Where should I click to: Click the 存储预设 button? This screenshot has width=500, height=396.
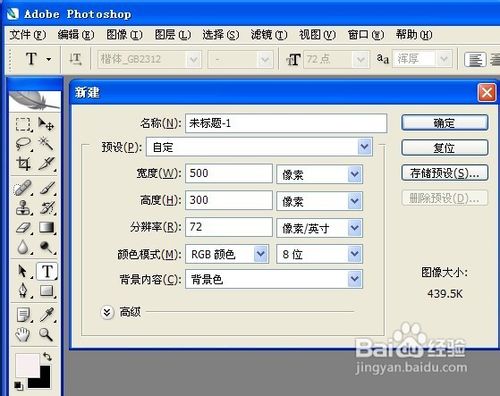coord(445,173)
